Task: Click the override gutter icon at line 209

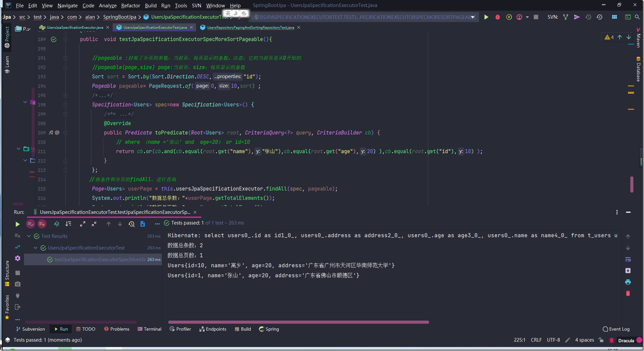Action: tap(51, 132)
